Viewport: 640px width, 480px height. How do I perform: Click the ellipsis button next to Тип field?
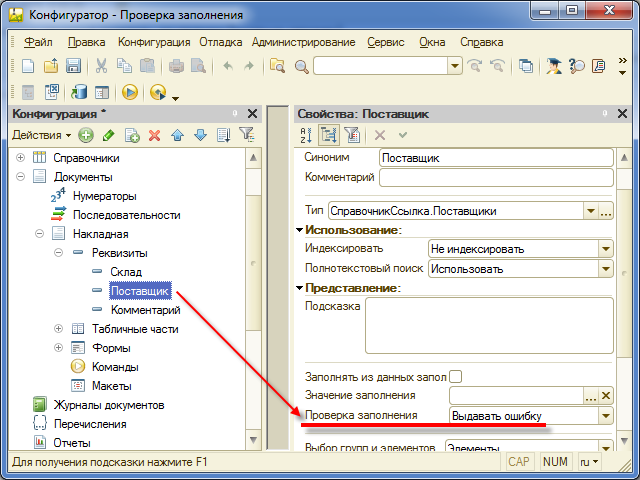[590, 211]
